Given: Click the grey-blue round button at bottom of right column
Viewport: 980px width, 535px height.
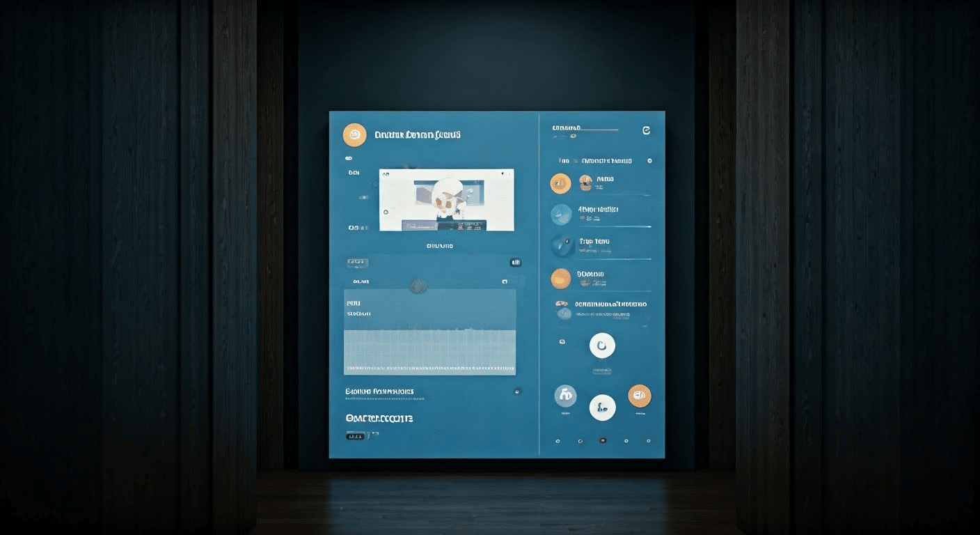Looking at the screenshot, I should (565, 396).
